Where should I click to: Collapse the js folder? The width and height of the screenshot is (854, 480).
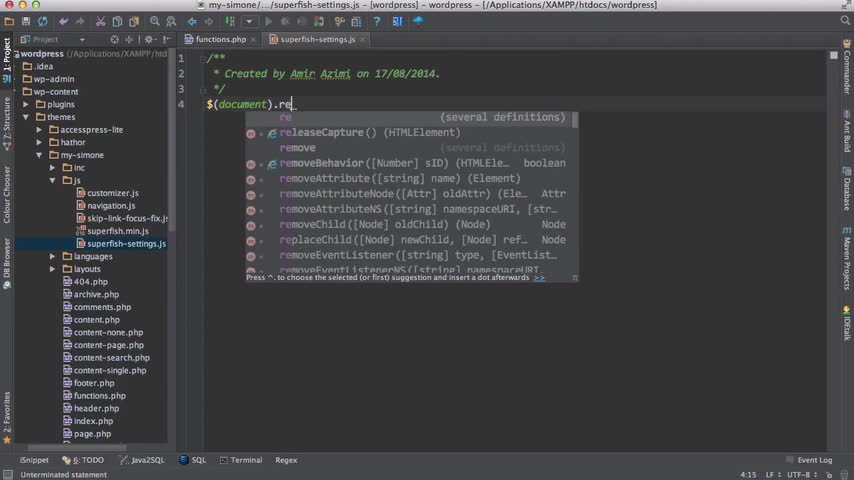pyautogui.click(x=53, y=180)
